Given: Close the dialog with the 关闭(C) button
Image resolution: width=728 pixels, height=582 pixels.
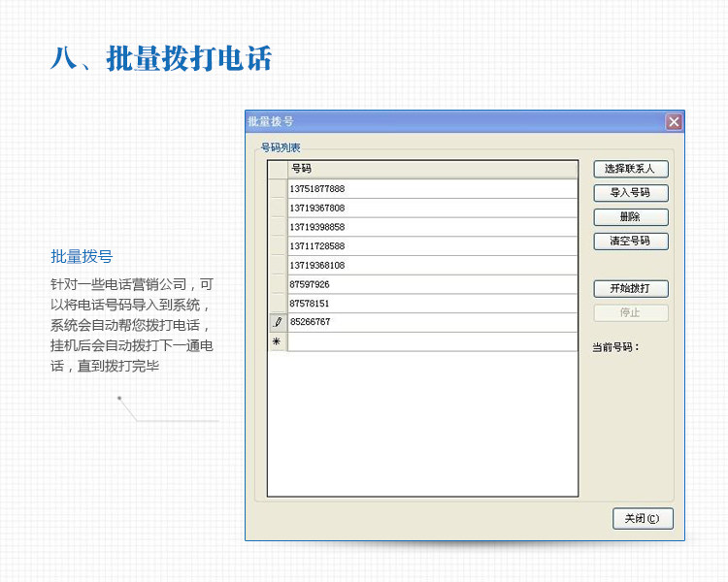Looking at the screenshot, I should tap(643, 518).
